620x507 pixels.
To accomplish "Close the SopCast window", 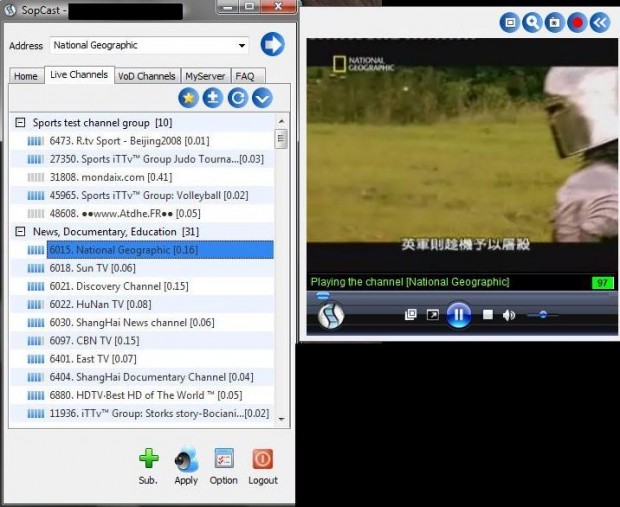I will coord(278,6).
